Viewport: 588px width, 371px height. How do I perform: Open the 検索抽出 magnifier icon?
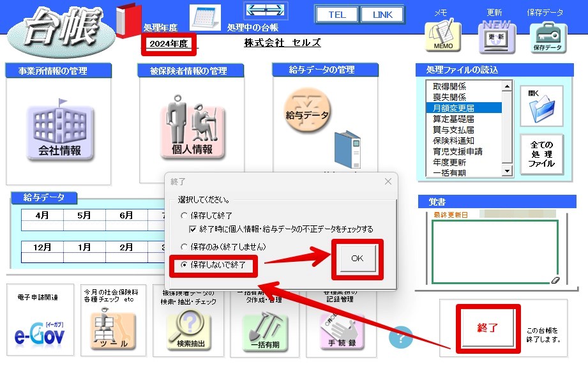[x=190, y=329]
